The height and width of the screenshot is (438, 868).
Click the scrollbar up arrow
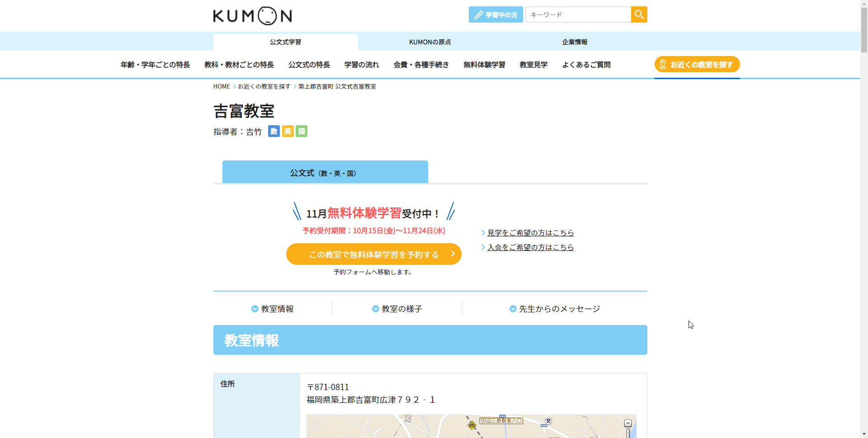[864, 4]
